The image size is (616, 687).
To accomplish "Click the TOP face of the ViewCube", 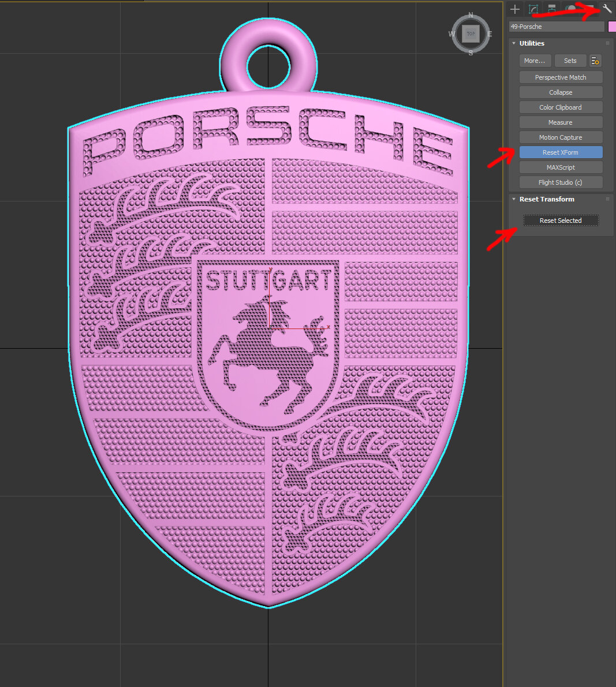I will [471, 33].
